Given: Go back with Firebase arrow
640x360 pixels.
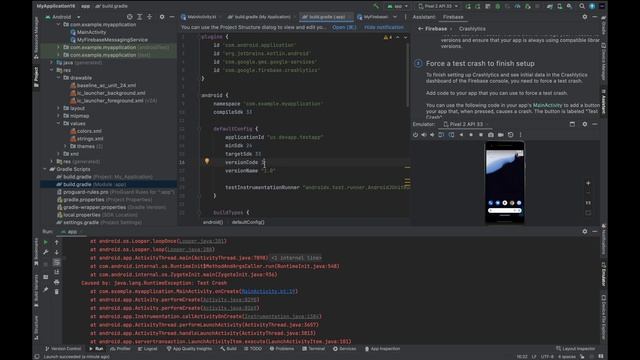Looking at the screenshot, I should click(420, 29).
